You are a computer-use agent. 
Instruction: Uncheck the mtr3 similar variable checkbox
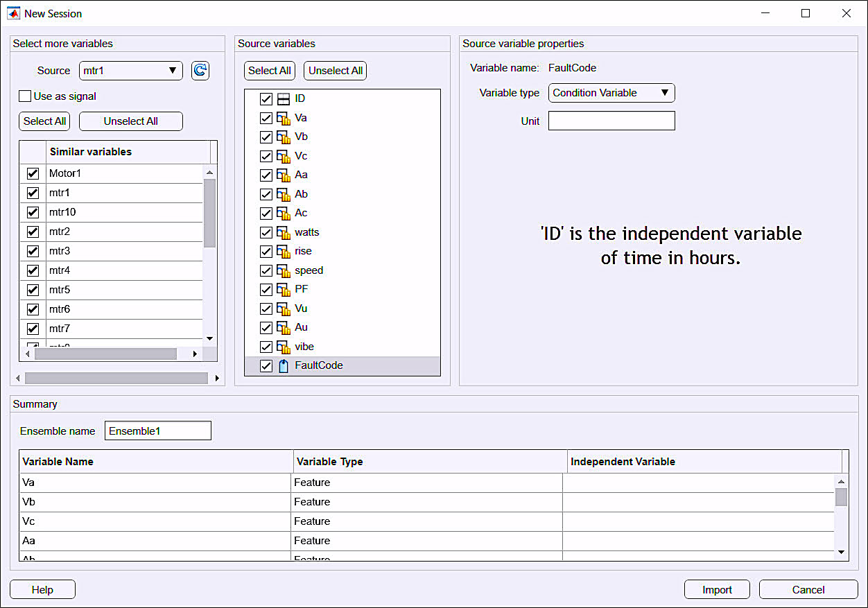coord(33,251)
